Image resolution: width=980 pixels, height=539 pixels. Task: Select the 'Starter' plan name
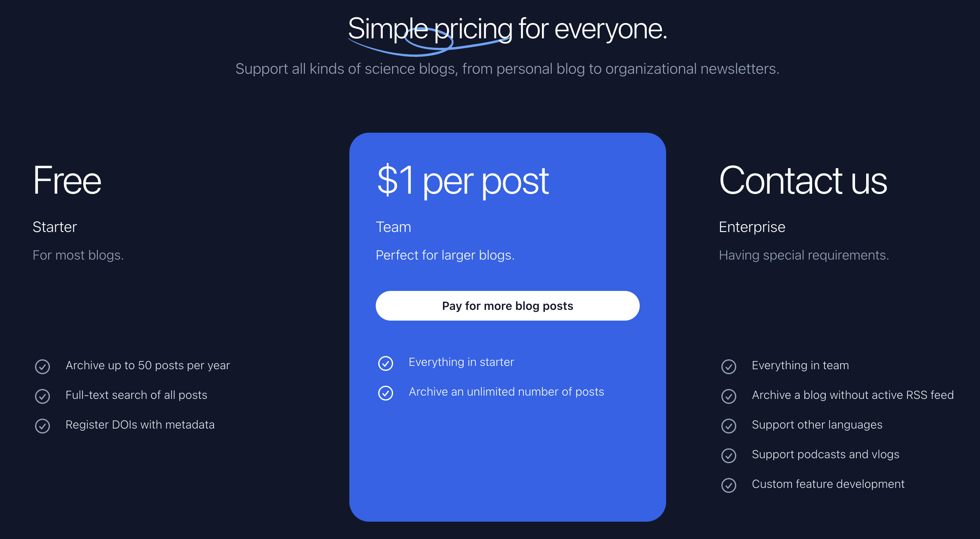55,227
